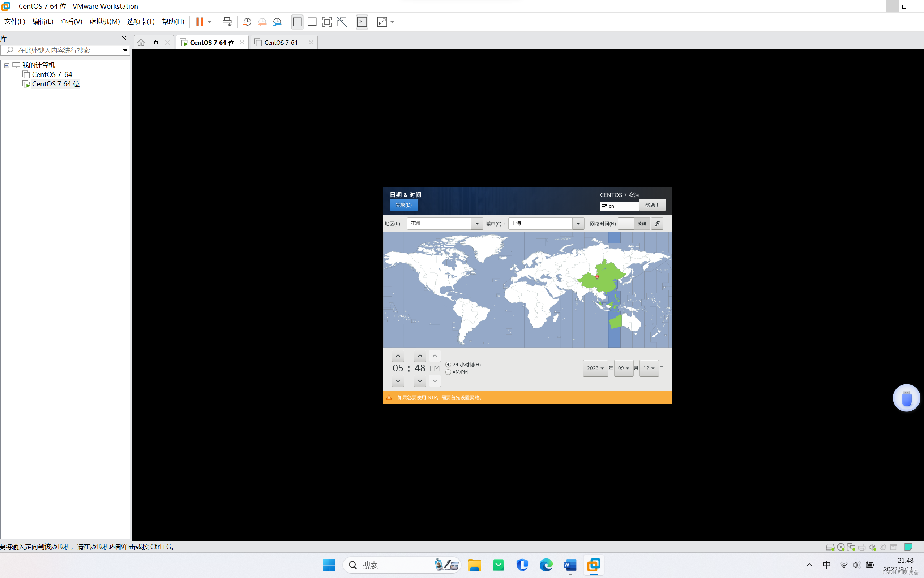Open NTP server settings gear icon
The width and height of the screenshot is (924, 578).
coord(657,224)
